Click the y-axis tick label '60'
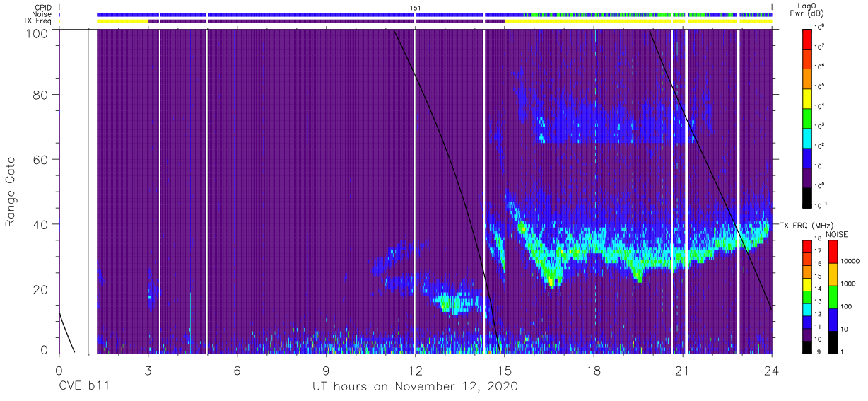This screenshot has width=868, height=401. click(41, 159)
